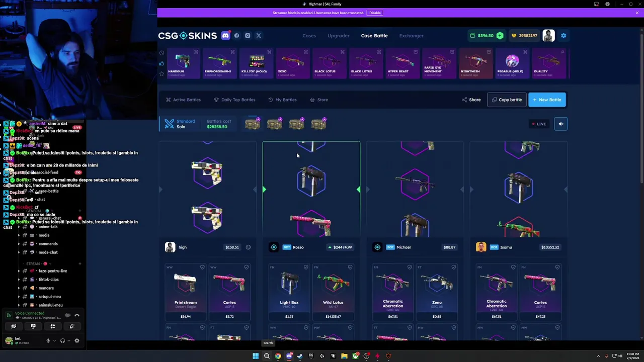Open the Facebook social icon in header

[236, 36]
